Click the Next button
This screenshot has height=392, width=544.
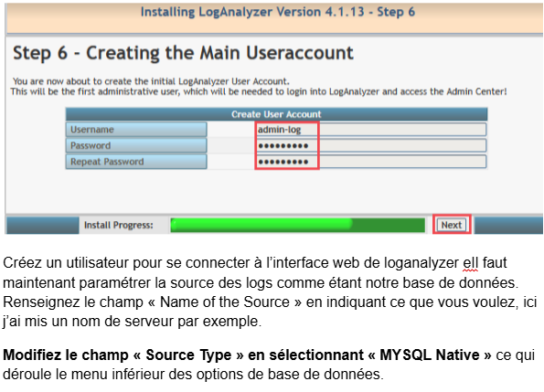point(452,225)
